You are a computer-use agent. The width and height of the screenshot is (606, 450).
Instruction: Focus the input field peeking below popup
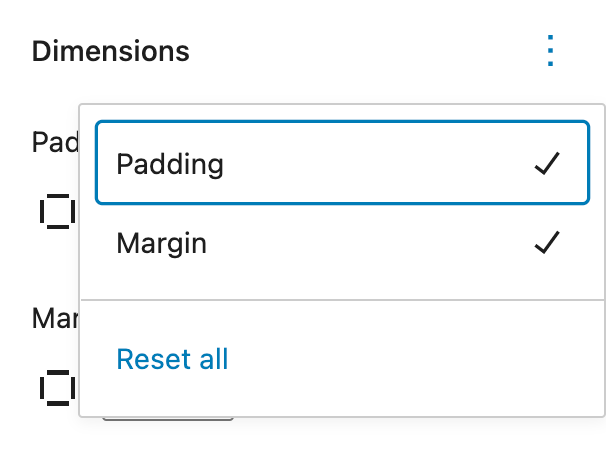(x=168, y=419)
